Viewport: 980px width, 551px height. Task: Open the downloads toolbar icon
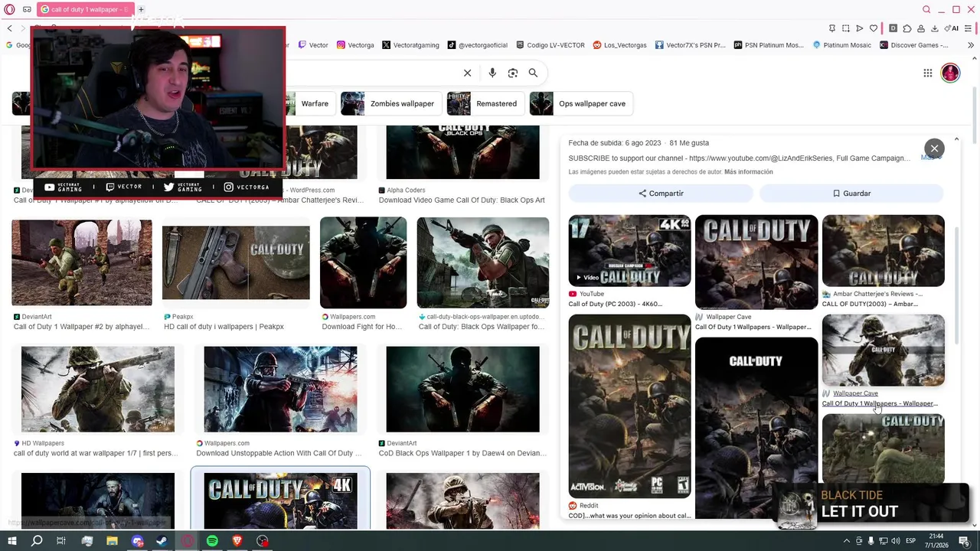pyautogui.click(x=934, y=28)
